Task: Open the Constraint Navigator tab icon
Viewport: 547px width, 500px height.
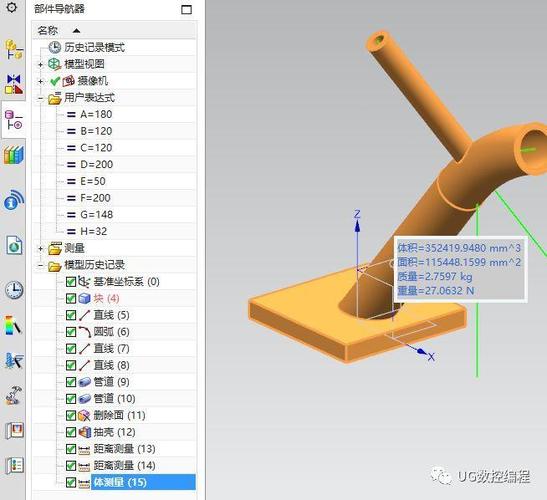Action: 14,84
